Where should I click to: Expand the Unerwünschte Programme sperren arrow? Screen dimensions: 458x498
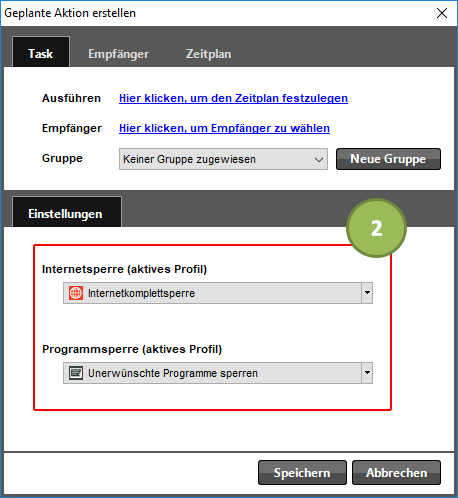click(367, 373)
